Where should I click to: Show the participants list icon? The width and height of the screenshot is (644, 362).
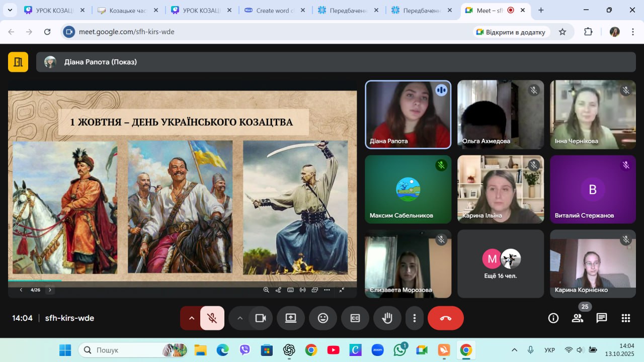click(x=578, y=318)
